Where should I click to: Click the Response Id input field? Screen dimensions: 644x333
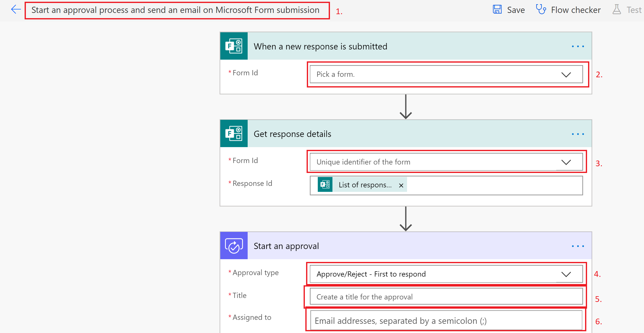446,185
